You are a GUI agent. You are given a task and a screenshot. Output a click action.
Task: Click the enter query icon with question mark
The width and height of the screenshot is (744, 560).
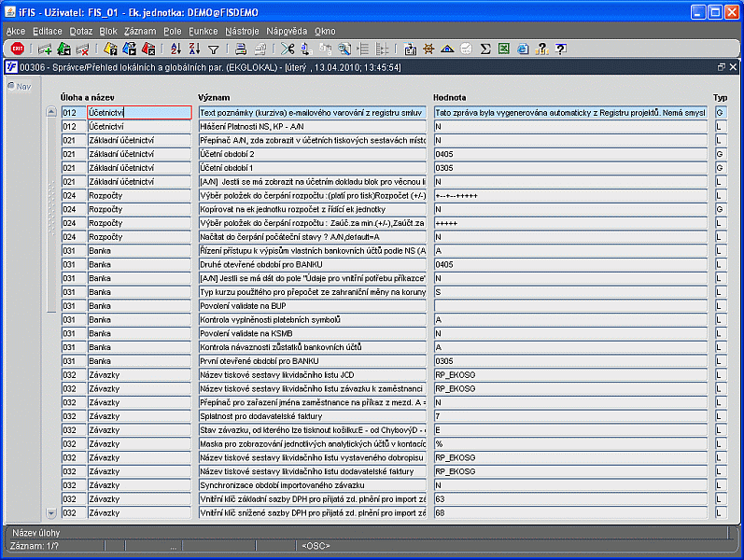tap(110, 49)
